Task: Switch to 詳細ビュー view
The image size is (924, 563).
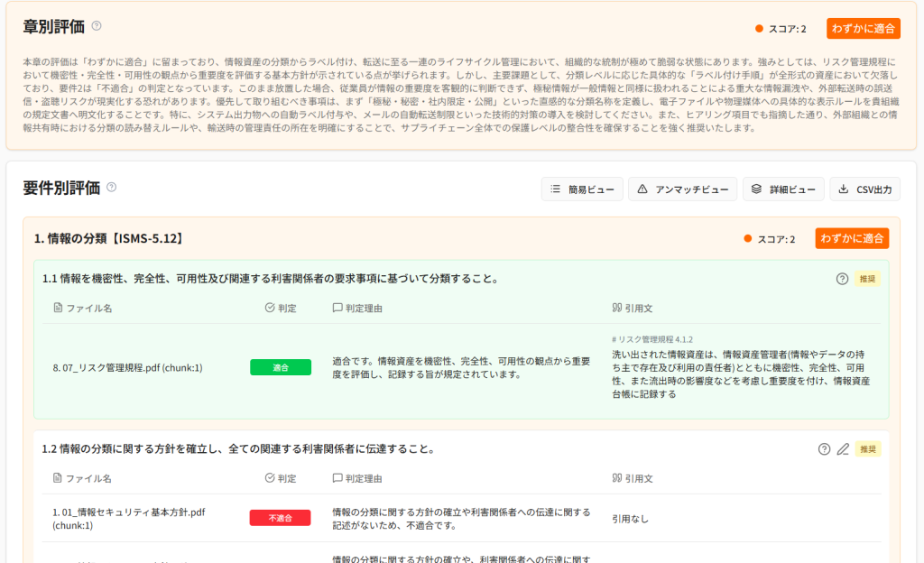Action: pos(782,189)
